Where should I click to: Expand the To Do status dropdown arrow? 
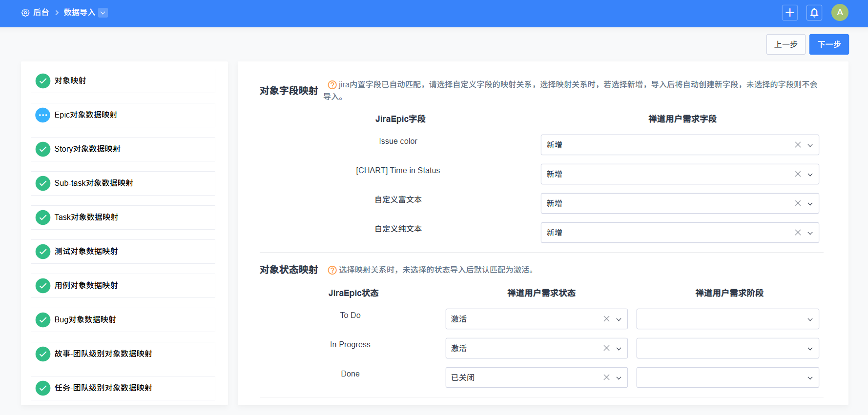pos(619,319)
